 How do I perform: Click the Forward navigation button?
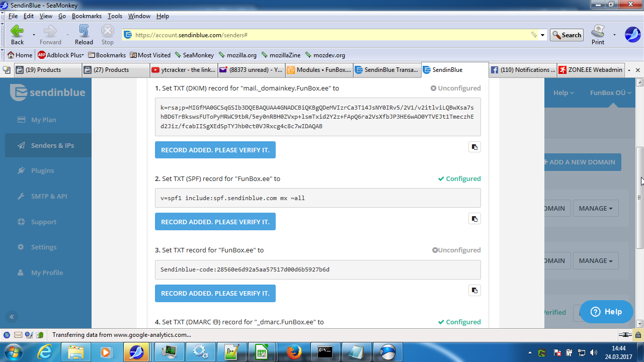point(50,35)
